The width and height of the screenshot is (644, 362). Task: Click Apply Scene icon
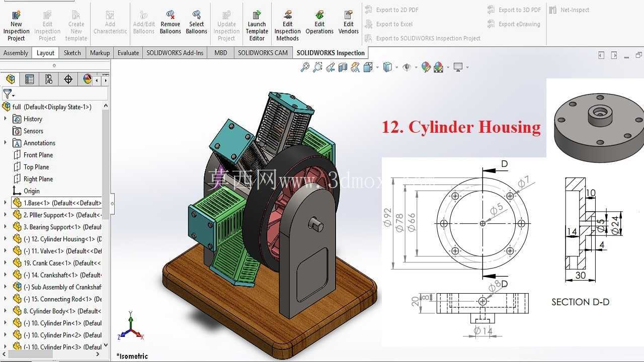point(438,67)
